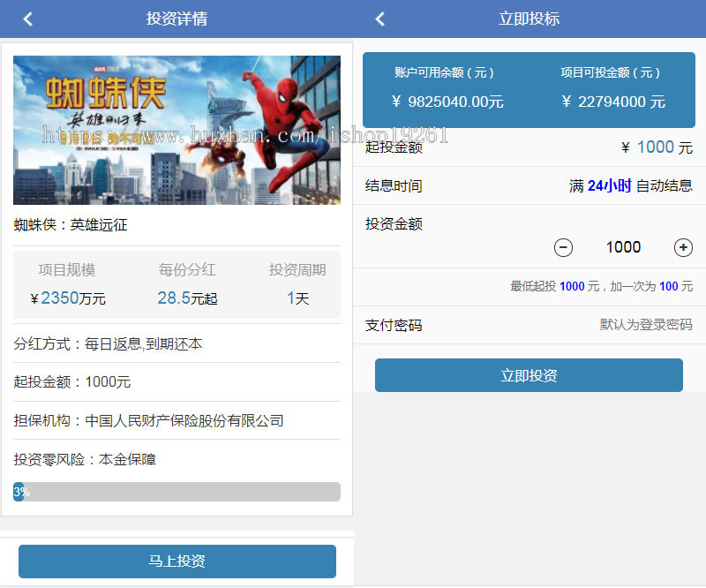Go back from the 立即投标 page
The width and height of the screenshot is (706, 588).
point(380,19)
